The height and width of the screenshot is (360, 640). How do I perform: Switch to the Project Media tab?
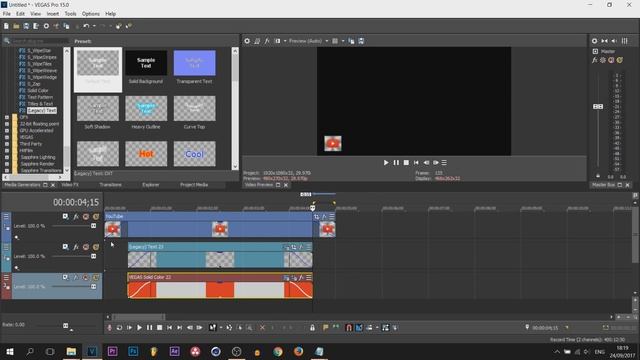194,185
